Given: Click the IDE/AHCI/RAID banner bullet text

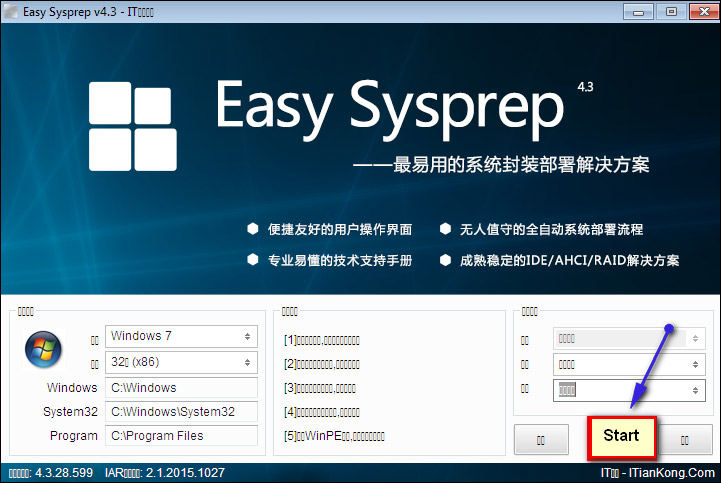Looking at the screenshot, I should [x=569, y=261].
